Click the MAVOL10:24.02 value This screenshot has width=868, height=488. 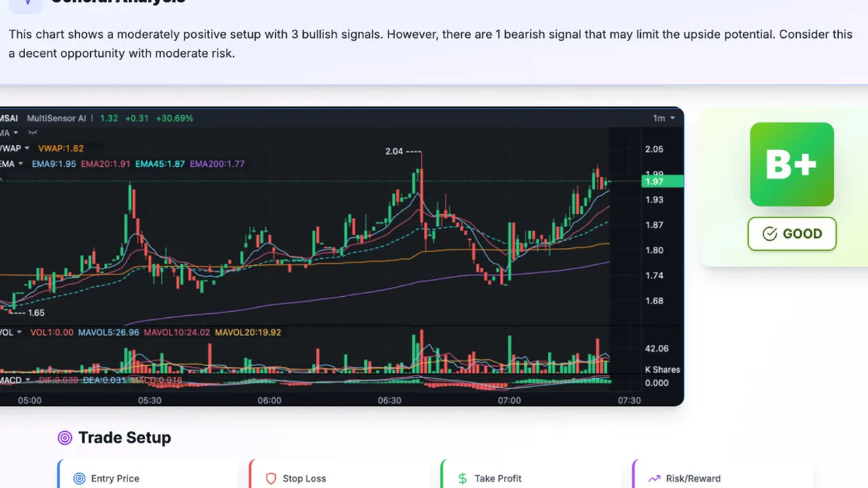tap(177, 333)
